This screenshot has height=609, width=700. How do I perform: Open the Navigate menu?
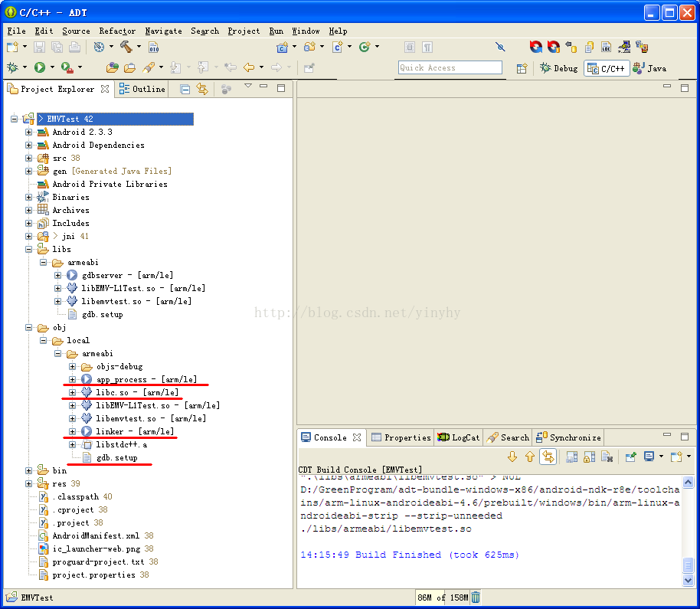click(163, 31)
